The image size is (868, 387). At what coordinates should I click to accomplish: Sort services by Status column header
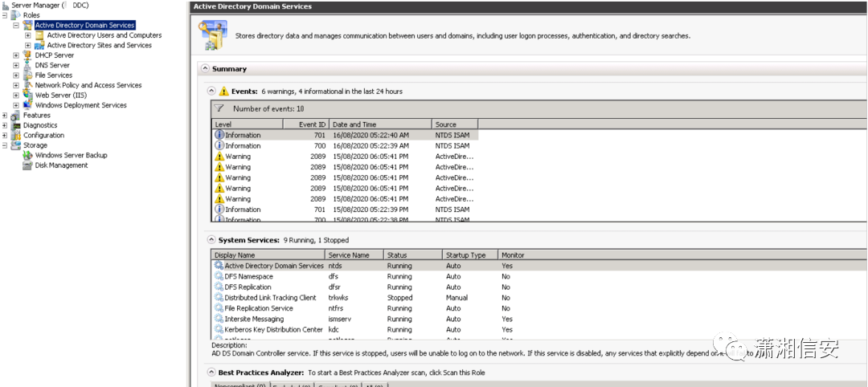click(x=414, y=255)
